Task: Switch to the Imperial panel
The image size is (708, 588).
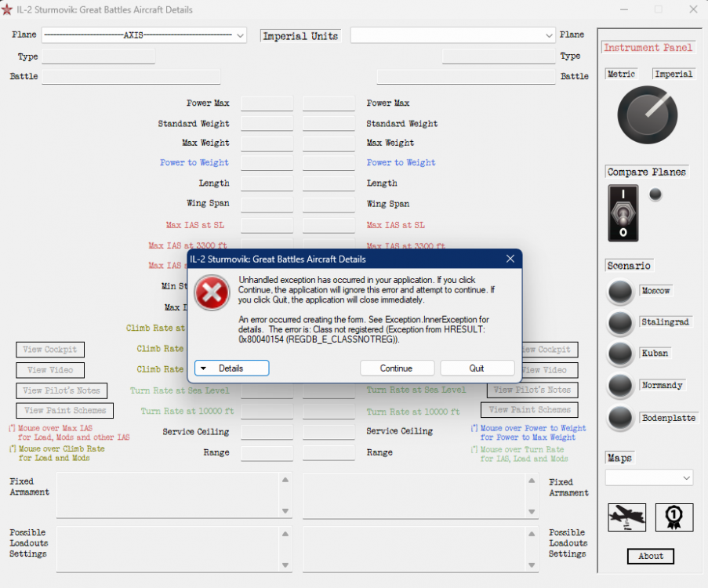Action: pos(674,74)
